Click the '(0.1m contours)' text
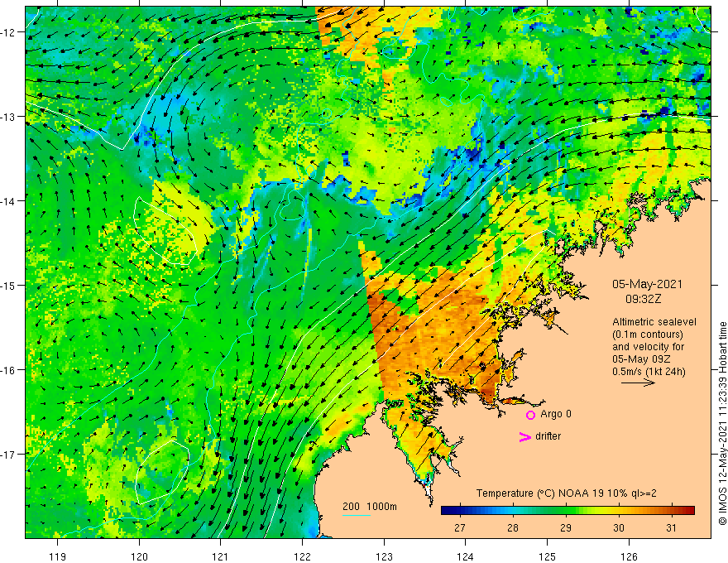Image resolution: width=728 pixels, height=563 pixels. coord(648,334)
